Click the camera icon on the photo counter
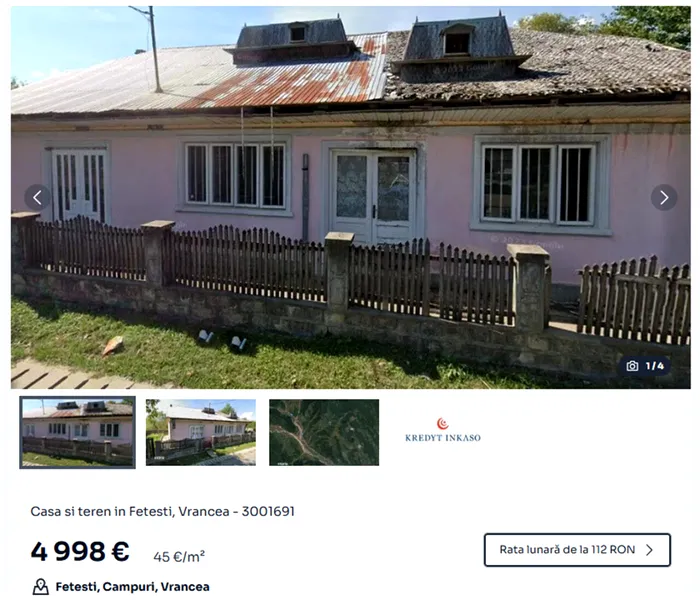 click(632, 366)
